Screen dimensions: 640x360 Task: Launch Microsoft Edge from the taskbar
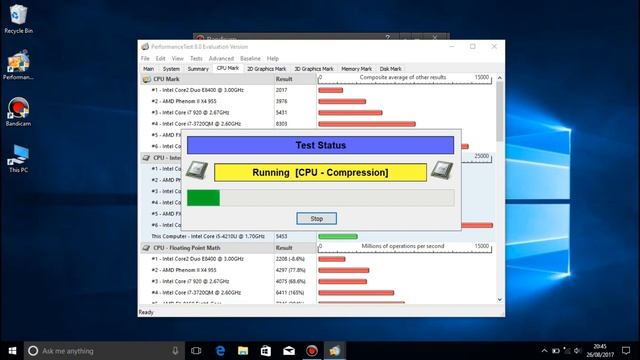(x=220, y=351)
